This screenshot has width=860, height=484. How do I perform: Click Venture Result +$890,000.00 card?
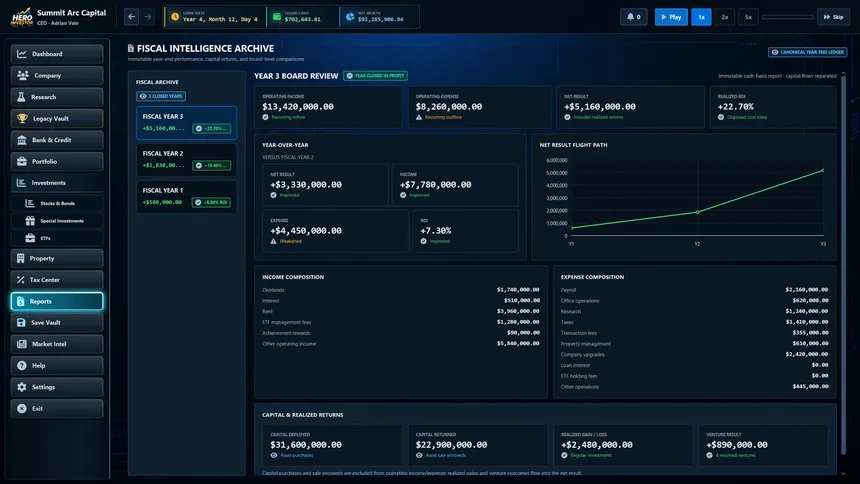pyautogui.click(x=763, y=445)
